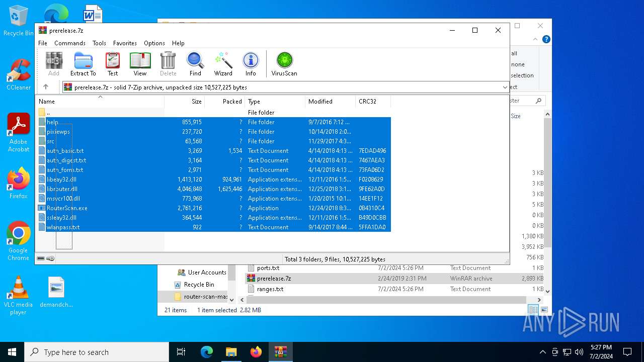
Task: Sort by Type column header
Action: pyautogui.click(x=275, y=102)
